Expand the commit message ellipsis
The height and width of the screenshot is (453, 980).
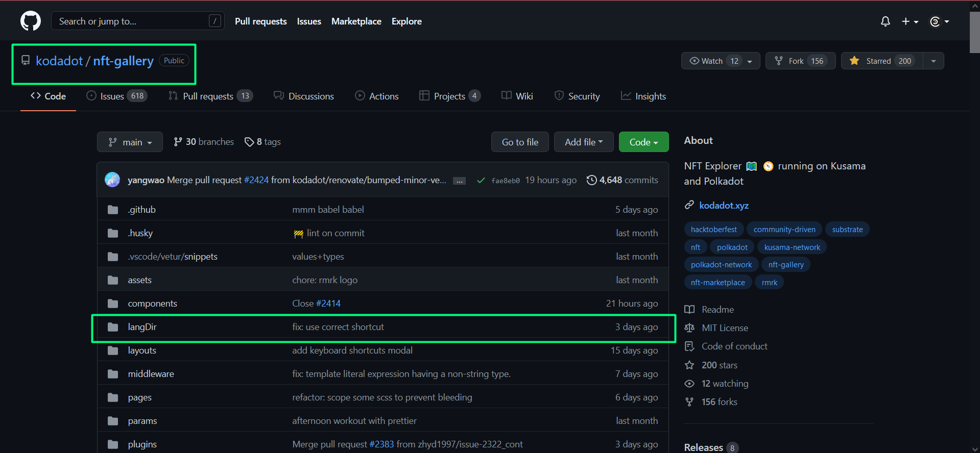459,181
